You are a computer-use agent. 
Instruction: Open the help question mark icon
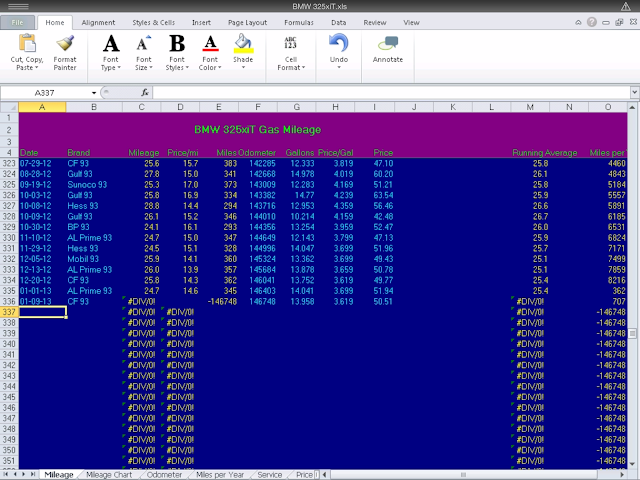(591, 22)
